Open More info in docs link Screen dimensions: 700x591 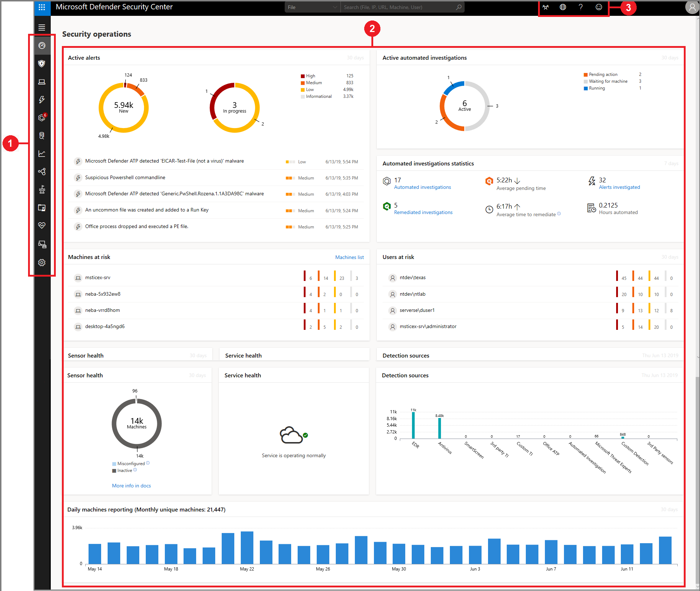click(x=131, y=486)
